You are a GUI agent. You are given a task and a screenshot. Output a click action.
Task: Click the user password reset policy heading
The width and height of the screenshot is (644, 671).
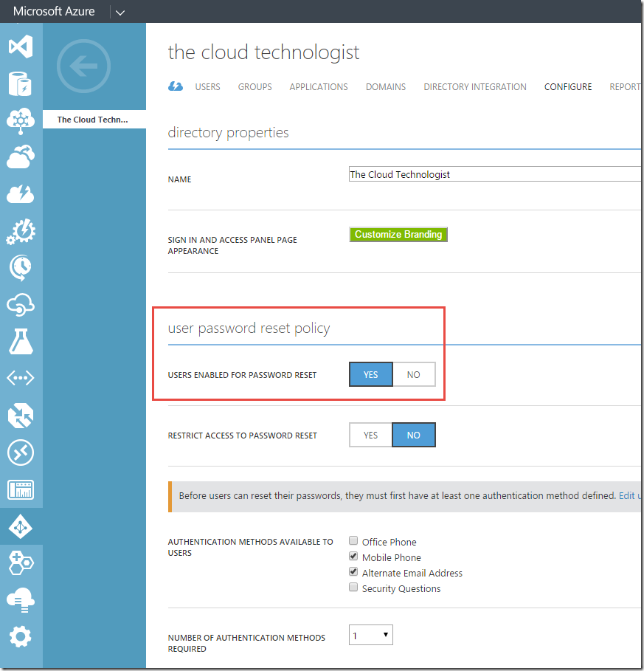[x=249, y=328]
